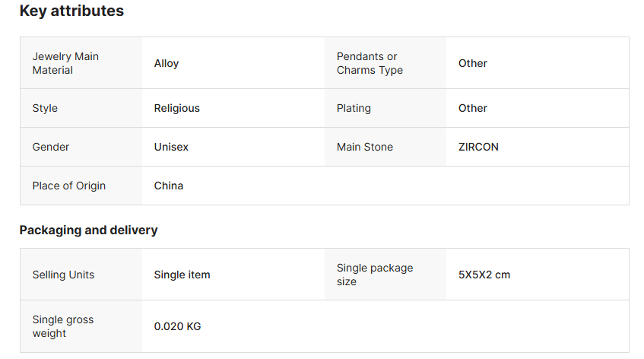644x359 pixels.
Task: Click the Alloy value cell
Action: pos(167,63)
